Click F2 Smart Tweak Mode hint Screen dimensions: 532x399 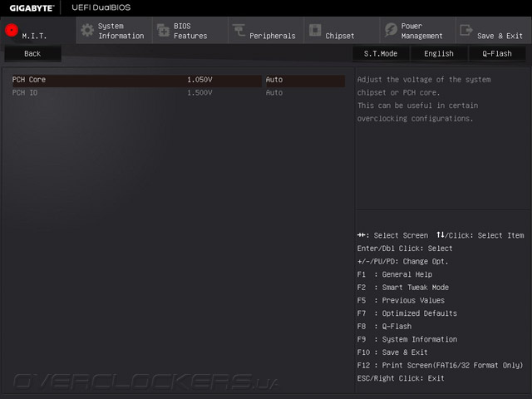pyautogui.click(x=402, y=288)
